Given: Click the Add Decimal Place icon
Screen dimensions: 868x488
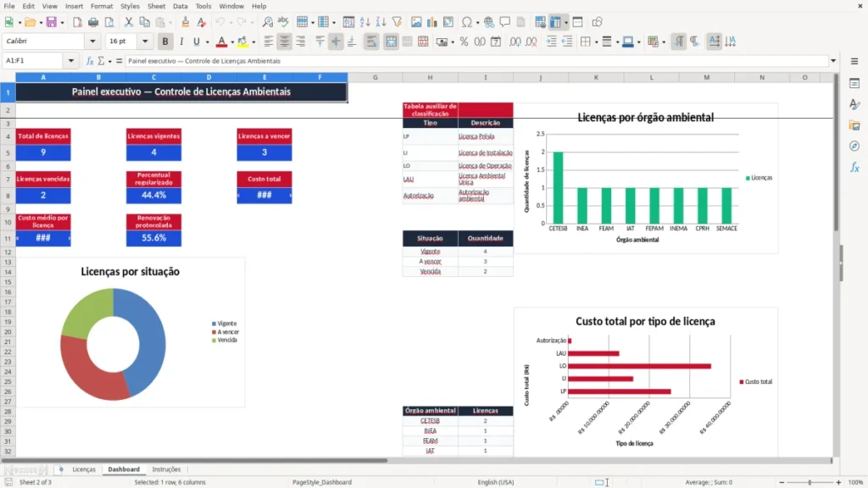Looking at the screenshot, I should pos(515,42).
